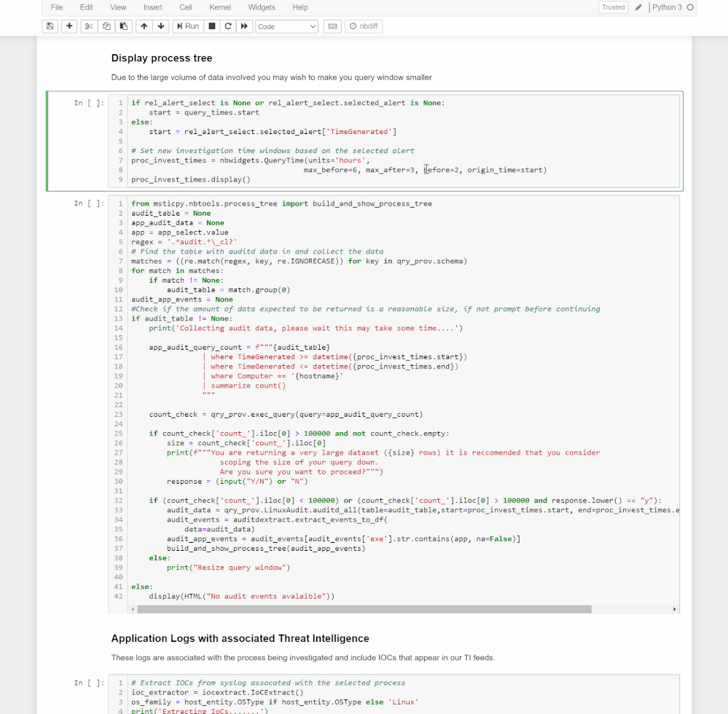Open the Widgets menu

pos(262,7)
